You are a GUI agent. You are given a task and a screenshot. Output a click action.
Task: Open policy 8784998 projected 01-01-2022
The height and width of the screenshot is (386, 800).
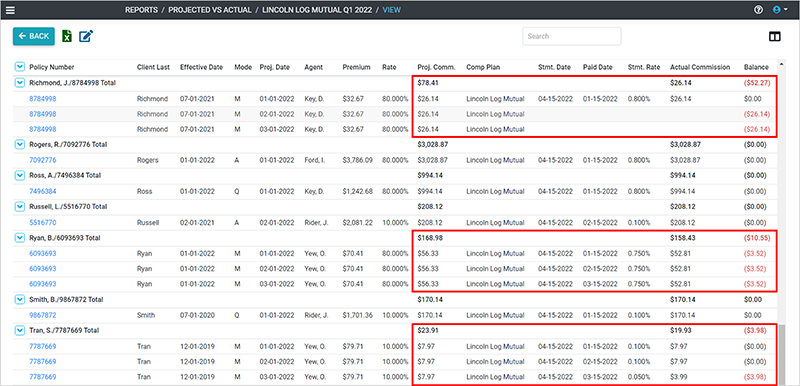[x=43, y=98]
